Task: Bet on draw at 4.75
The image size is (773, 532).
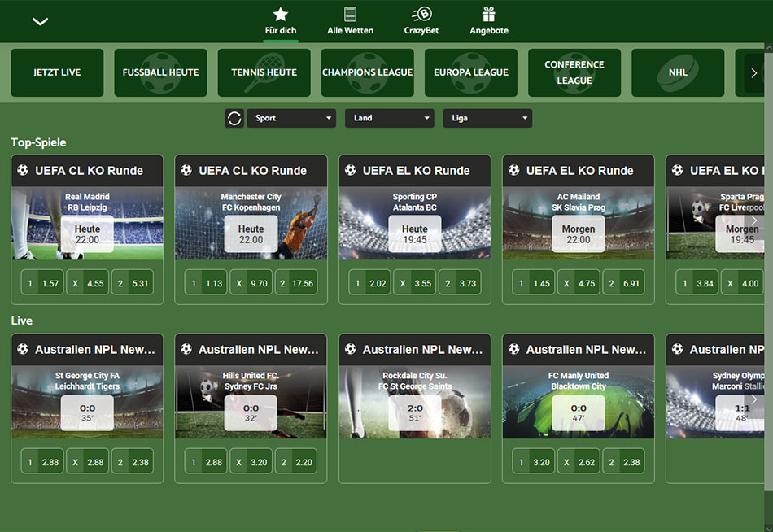Action: point(579,284)
